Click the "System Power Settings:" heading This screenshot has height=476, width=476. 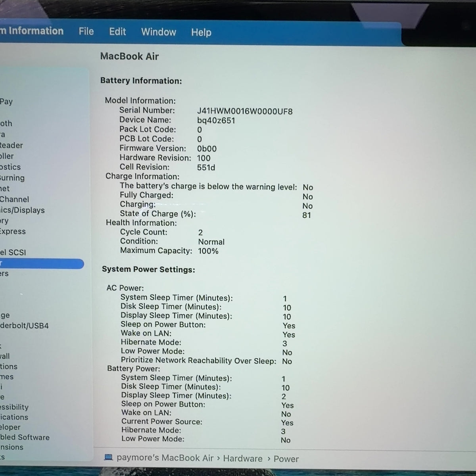148,269
